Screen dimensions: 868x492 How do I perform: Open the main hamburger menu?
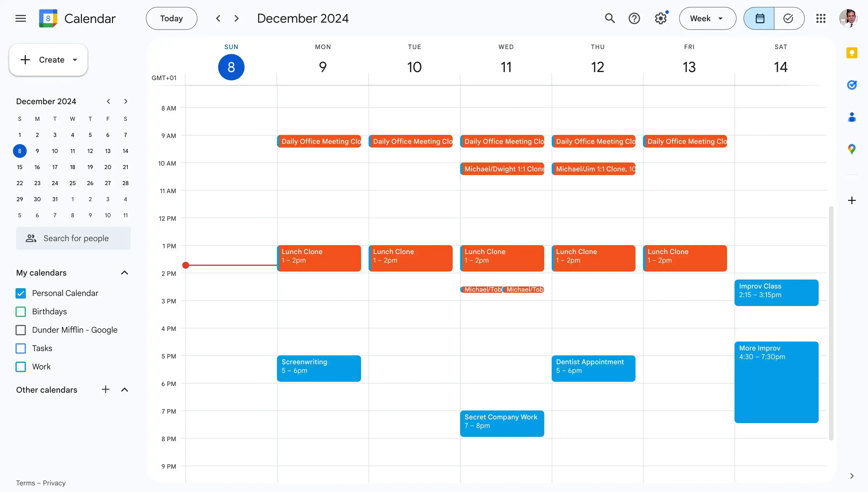[20, 18]
